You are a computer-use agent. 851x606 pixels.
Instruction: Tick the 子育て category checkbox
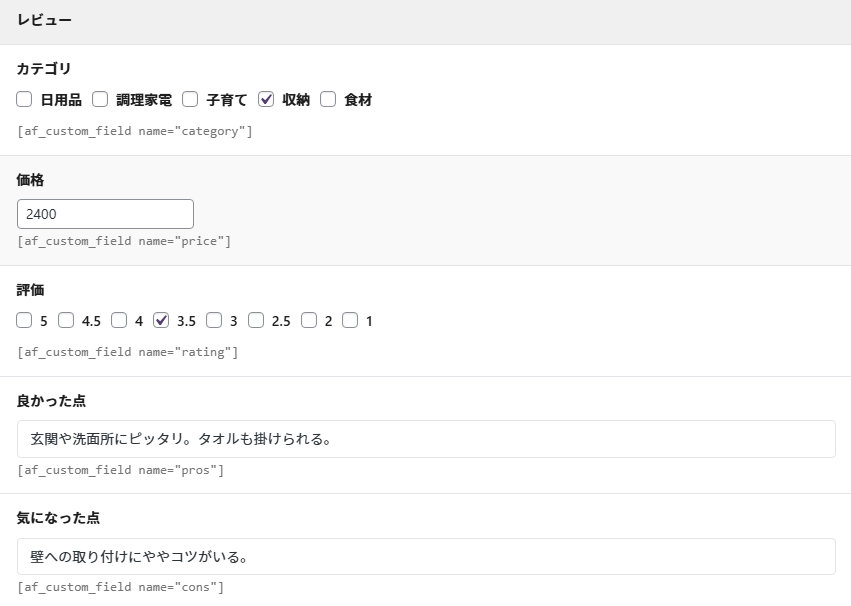pyautogui.click(x=190, y=99)
